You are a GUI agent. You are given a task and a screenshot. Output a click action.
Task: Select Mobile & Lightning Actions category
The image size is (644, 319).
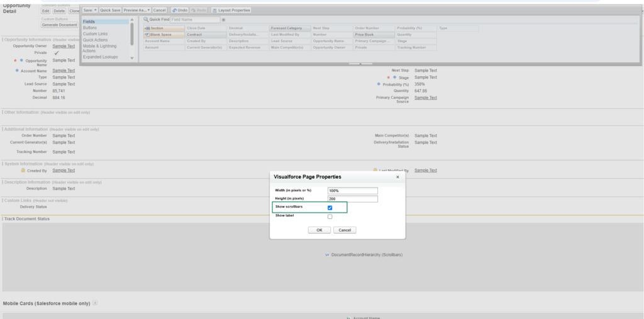pyautogui.click(x=100, y=48)
